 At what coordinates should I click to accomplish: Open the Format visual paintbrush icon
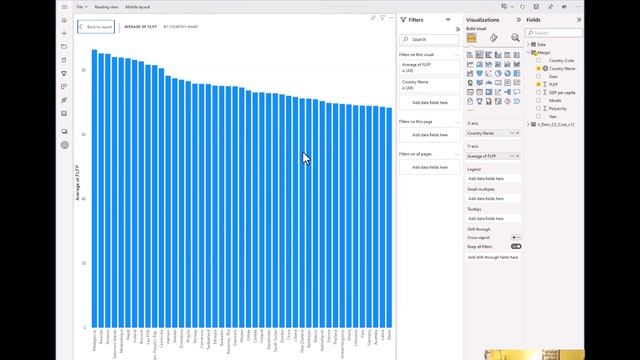[x=493, y=38]
